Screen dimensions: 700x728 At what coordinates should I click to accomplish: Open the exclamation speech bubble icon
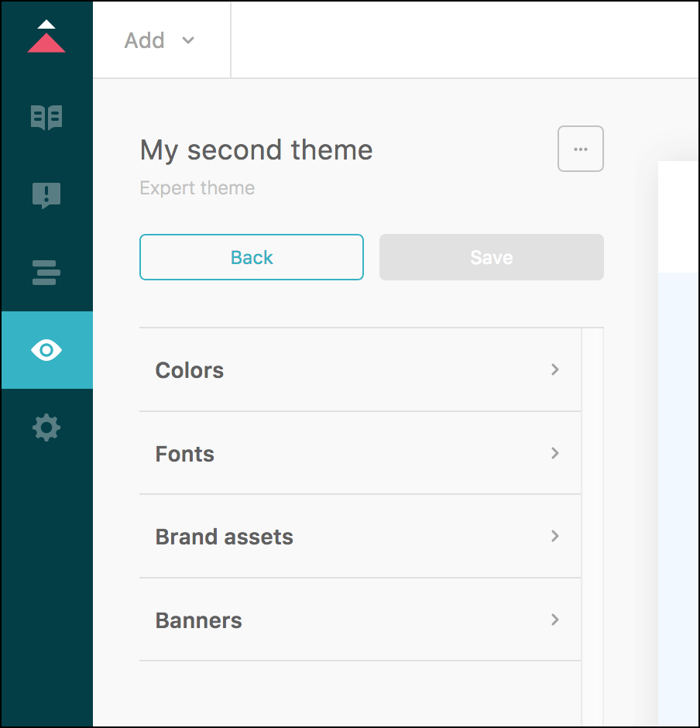tap(46, 195)
